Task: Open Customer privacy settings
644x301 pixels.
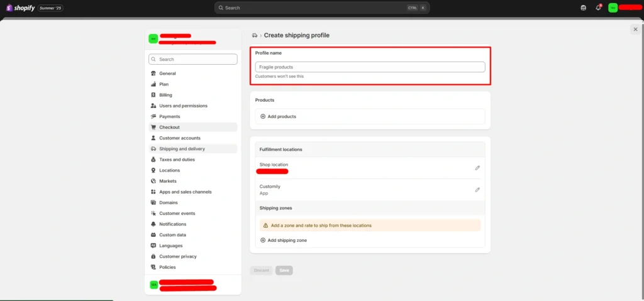Action: (x=193, y=256)
